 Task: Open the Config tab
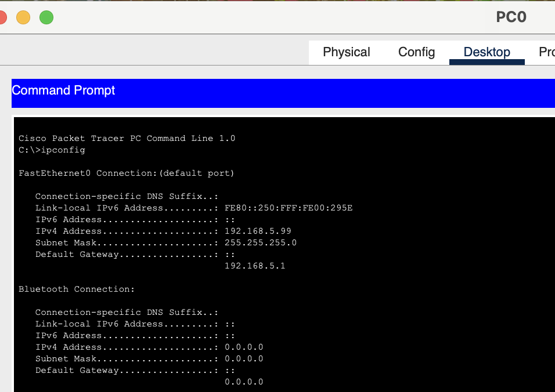point(416,52)
